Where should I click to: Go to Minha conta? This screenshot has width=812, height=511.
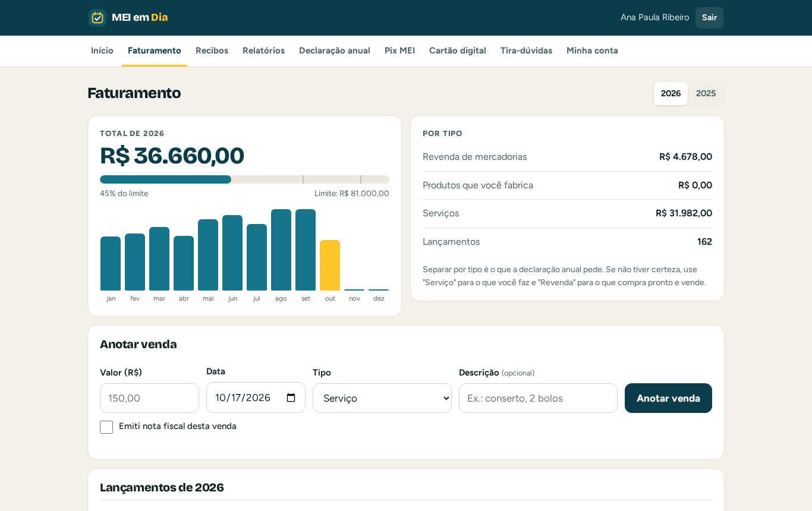pos(592,51)
